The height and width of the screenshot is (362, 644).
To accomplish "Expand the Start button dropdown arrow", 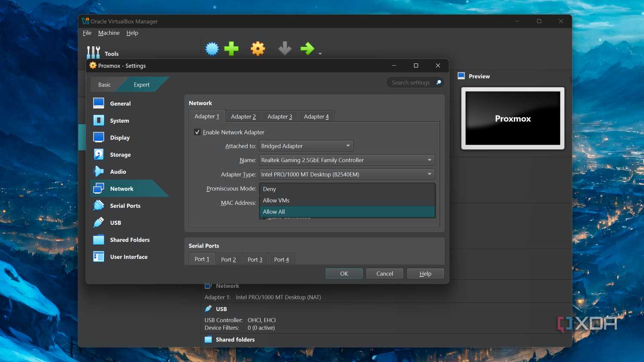I will pyautogui.click(x=320, y=54).
